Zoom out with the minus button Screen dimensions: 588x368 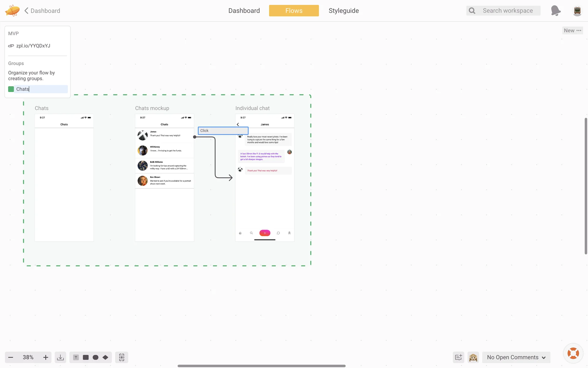click(x=11, y=357)
